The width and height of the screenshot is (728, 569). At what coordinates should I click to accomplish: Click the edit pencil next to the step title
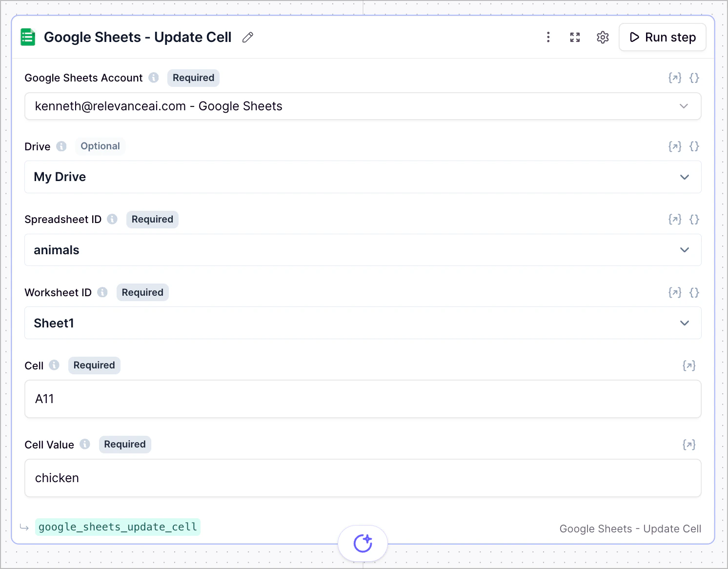[248, 37]
